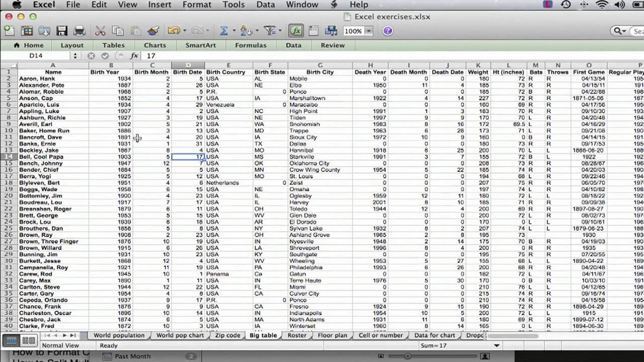Image resolution: width=644 pixels, height=362 pixels.
Task: Click the volume icon in menu bar
Action: tap(620, 5)
